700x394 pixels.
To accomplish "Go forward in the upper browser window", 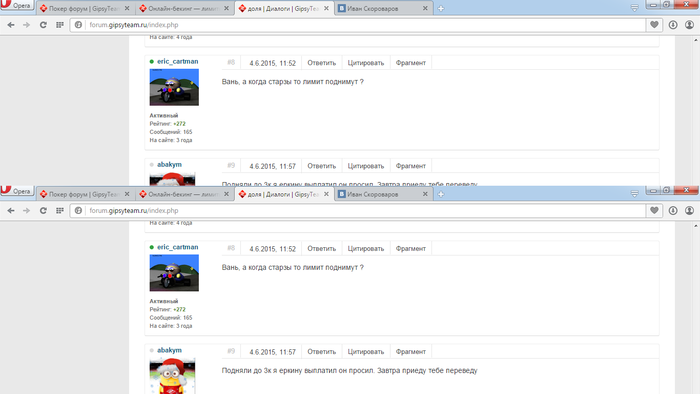I will point(27,25).
